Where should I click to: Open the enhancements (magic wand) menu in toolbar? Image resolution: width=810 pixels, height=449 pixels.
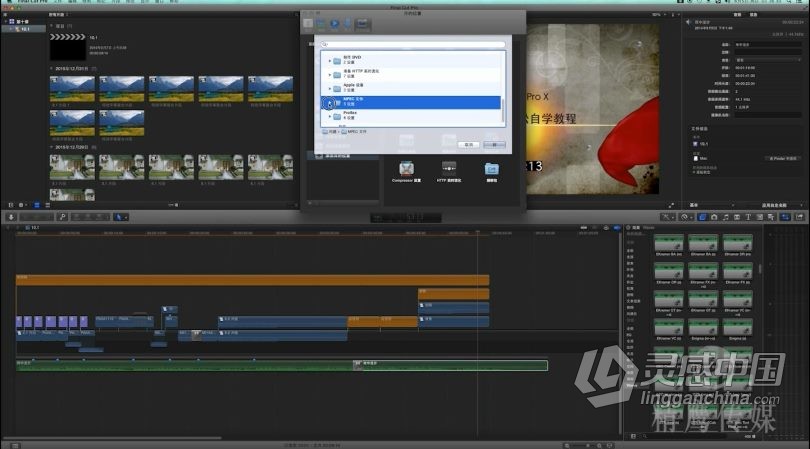click(667, 217)
